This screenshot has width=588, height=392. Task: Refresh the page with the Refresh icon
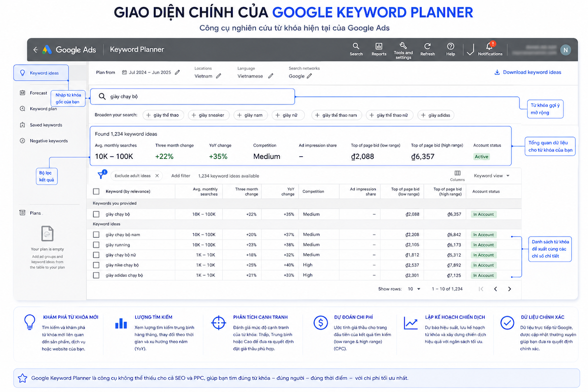427,49
